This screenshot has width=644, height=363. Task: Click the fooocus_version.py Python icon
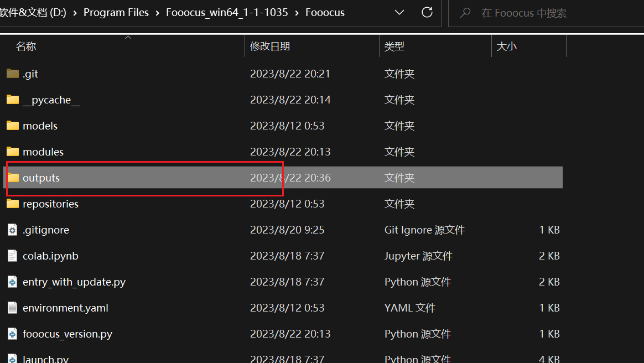pyautogui.click(x=13, y=334)
